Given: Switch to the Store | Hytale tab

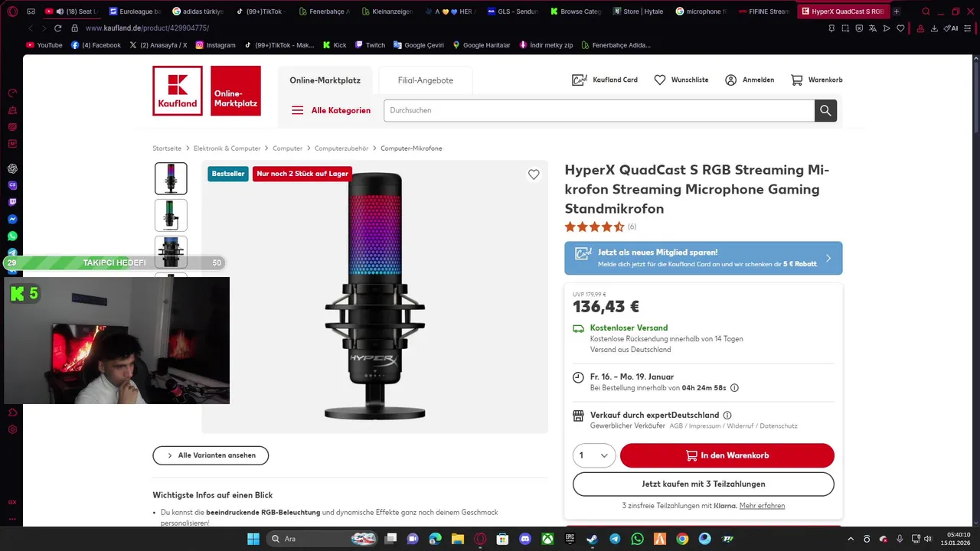Looking at the screenshot, I should (637, 11).
